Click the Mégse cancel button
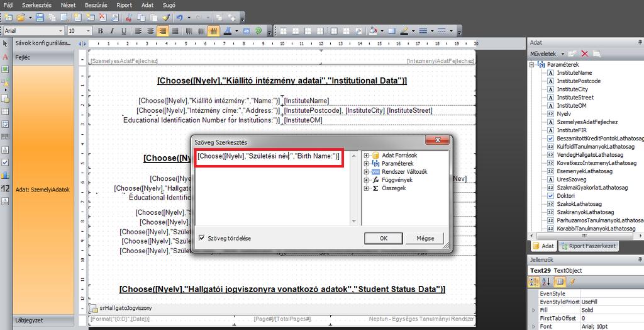 425,238
